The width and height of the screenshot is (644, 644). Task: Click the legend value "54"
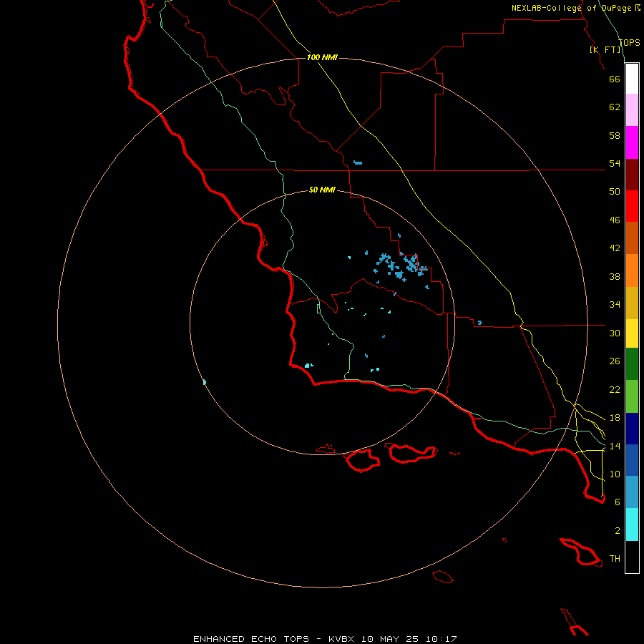(615, 163)
